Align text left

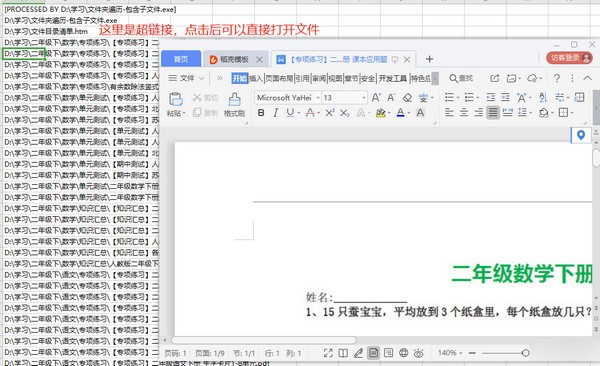click(x=450, y=113)
